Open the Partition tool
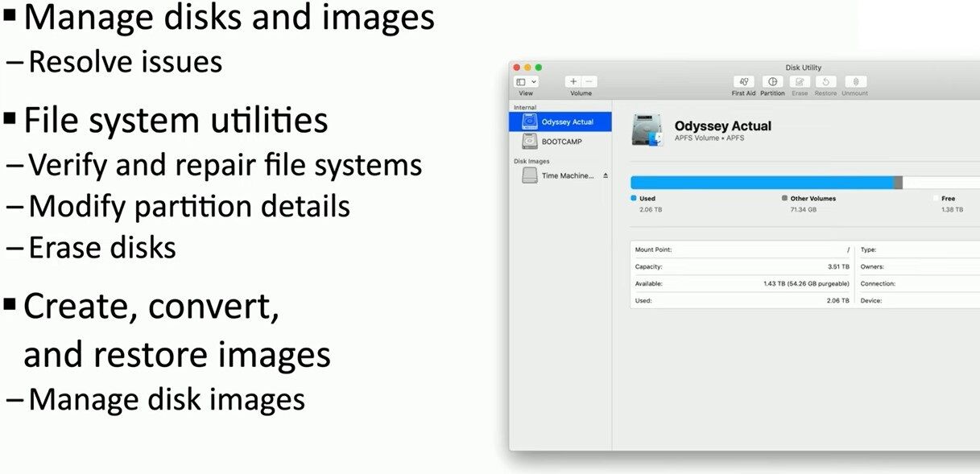The width and height of the screenshot is (980, 474). pyautogui.click(x=772, y=82)
